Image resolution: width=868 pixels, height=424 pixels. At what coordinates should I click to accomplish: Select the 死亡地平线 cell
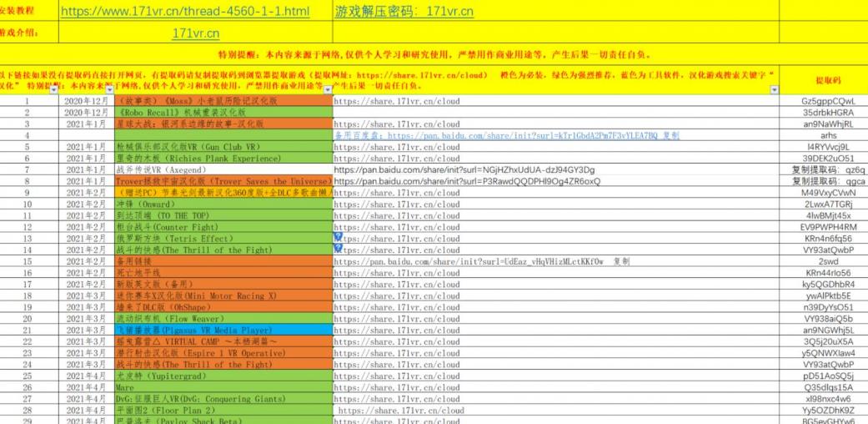point(223,273)
